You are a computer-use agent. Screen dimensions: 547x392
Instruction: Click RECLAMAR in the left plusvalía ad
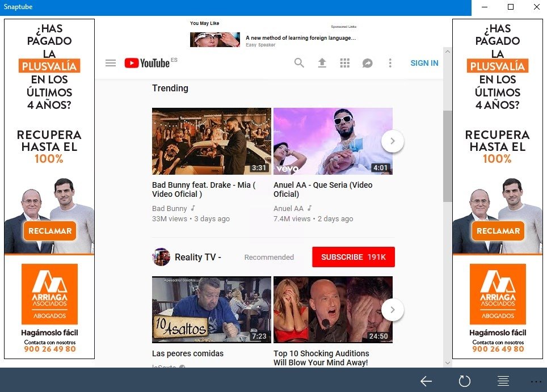49,231
